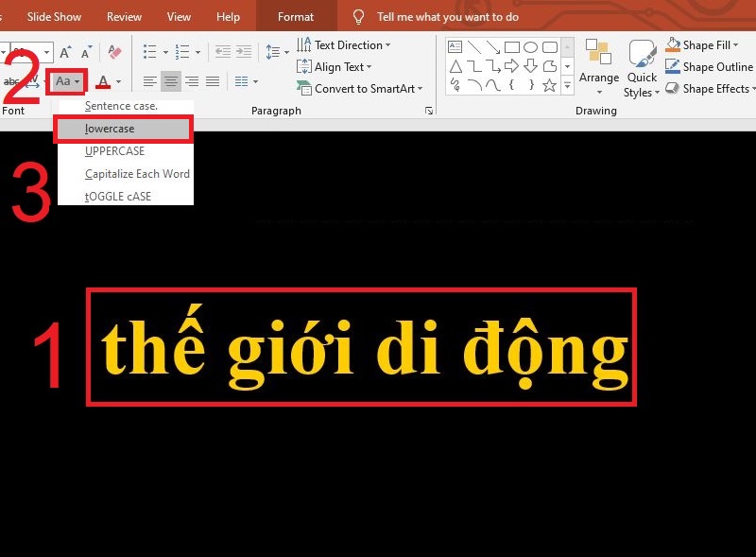Viewport: 756px width, 557px height.
Task: Select the Clear All Formatting eraser icon
Action: (x=115, y=50)
